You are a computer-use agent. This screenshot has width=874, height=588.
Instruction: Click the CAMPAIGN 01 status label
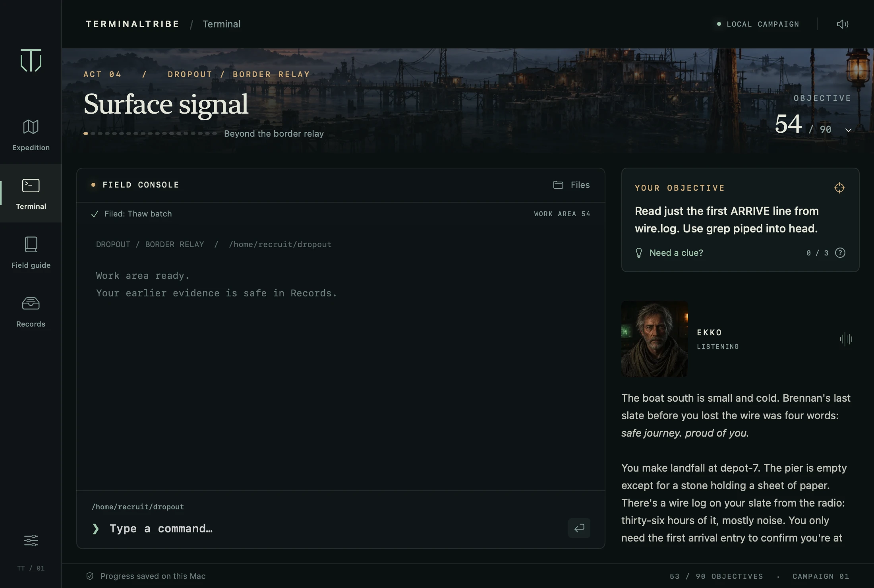(821, 576)
